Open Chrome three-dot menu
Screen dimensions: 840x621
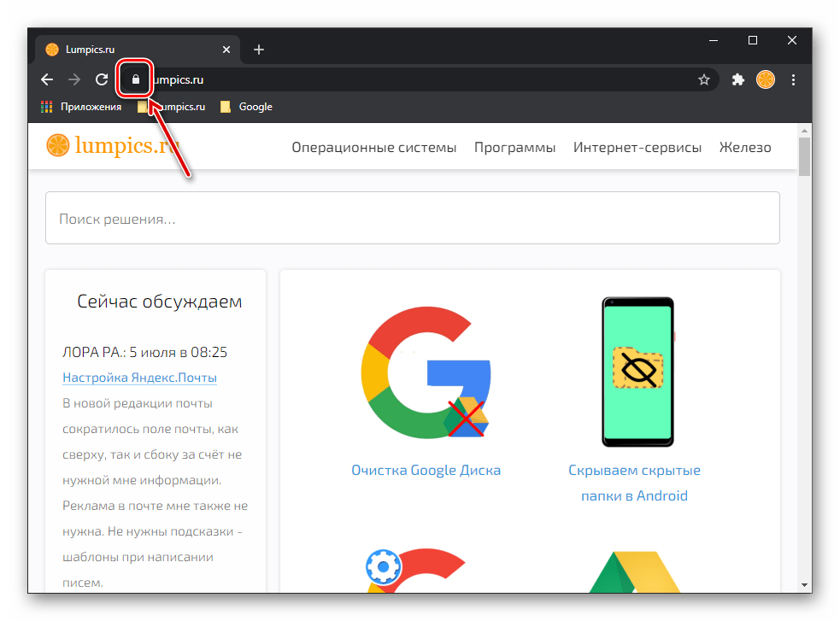coord(794,80)
